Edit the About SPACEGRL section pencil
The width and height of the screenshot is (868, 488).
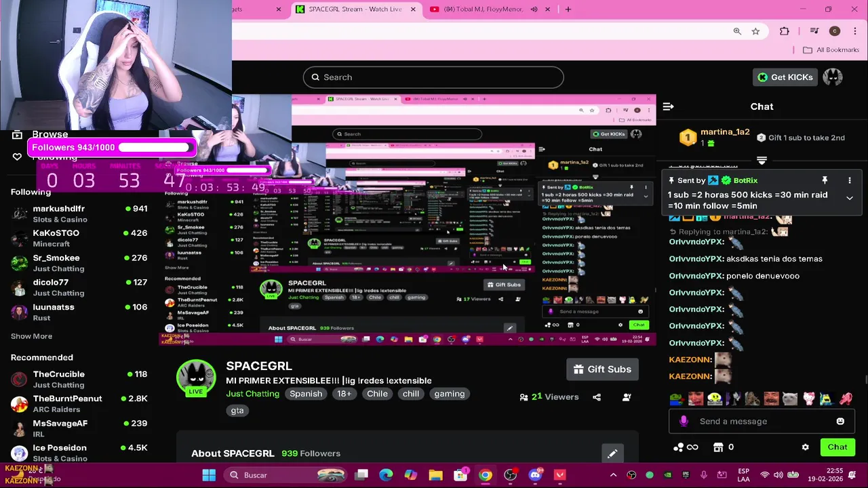(612, 453)
